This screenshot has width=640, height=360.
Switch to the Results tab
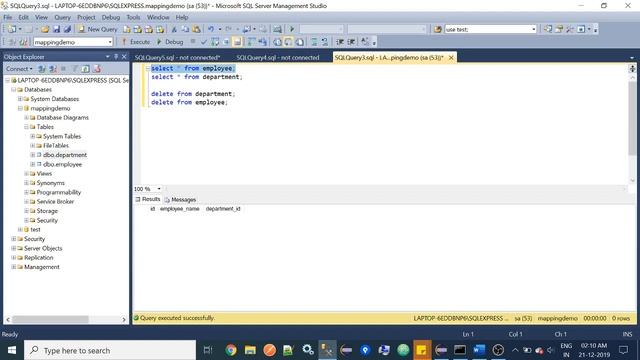coord(148,199)
